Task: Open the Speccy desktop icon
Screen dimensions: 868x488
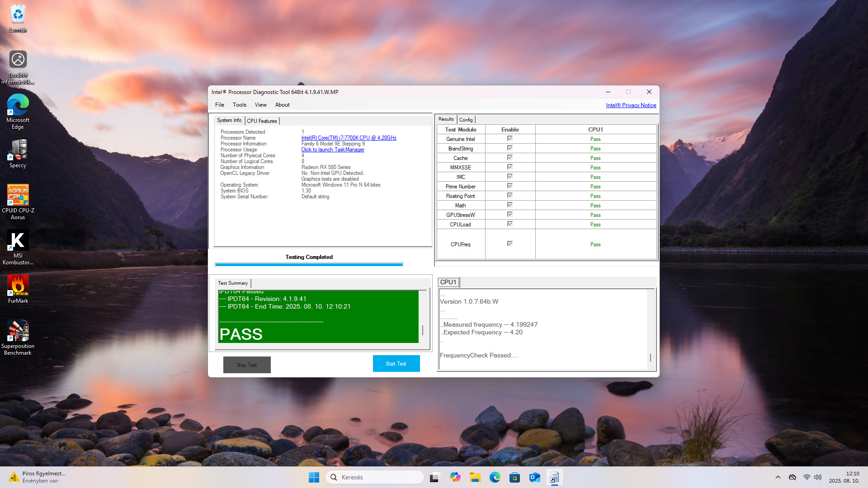Action: 18,153
